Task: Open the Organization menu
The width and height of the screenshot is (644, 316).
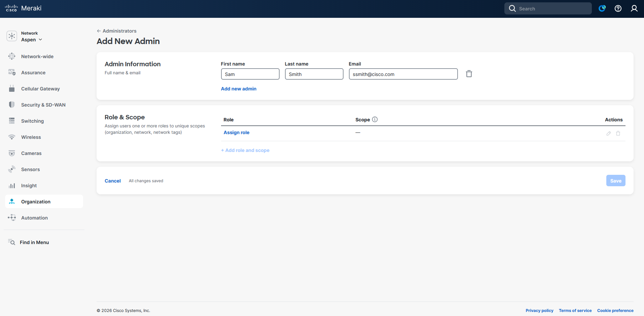Action: [x=36, y=202]
